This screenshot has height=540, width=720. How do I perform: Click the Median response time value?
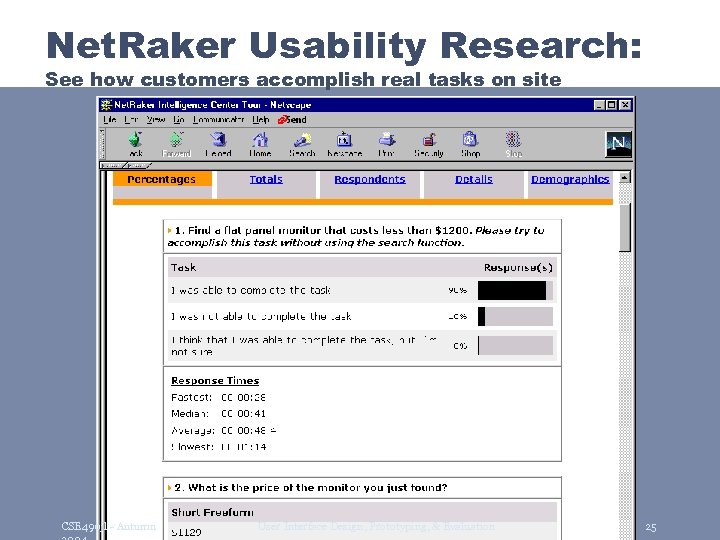(243, 414)
